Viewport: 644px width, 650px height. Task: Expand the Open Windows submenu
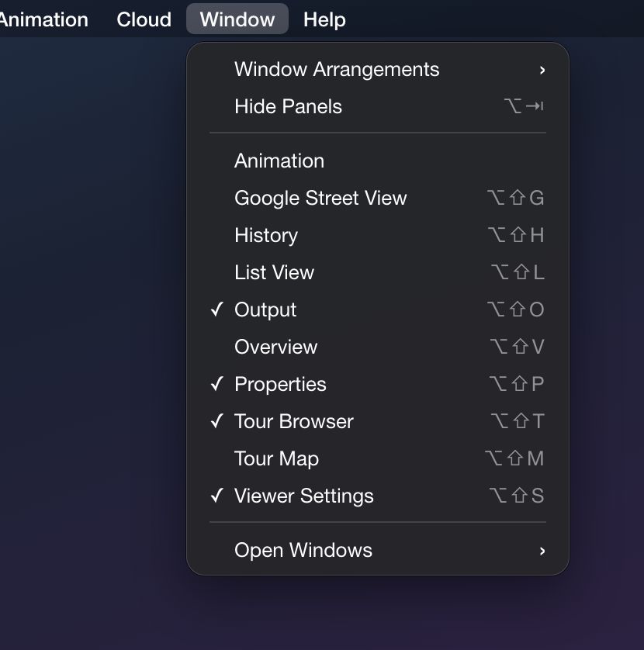[378, 550]
